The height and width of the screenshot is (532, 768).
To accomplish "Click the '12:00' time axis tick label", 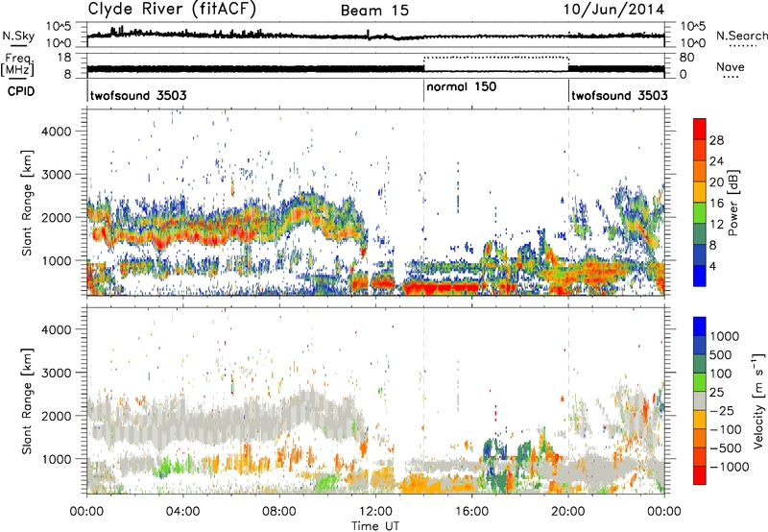I will (375, 512).
